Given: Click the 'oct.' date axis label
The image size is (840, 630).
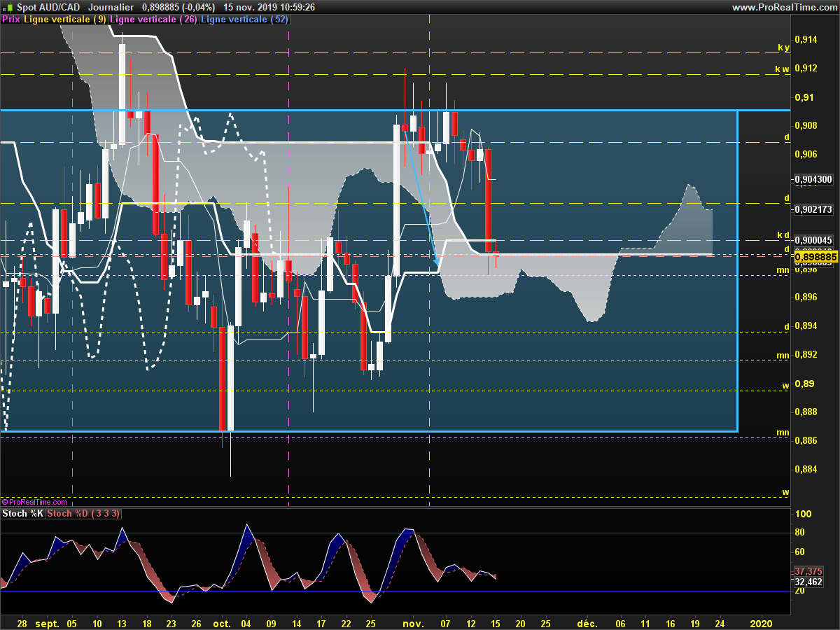Looking at the screenshot, I should [x=222, y=623].
